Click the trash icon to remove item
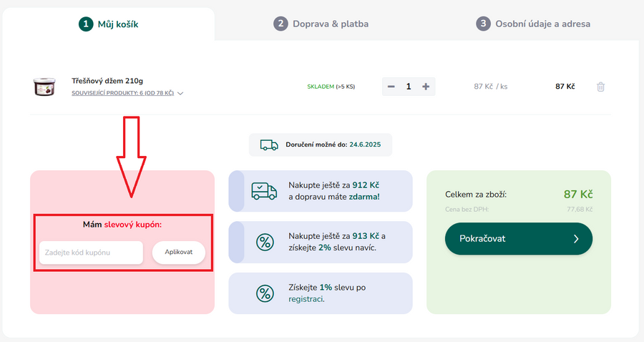This screenshot has width=644, height=342. 600,87
